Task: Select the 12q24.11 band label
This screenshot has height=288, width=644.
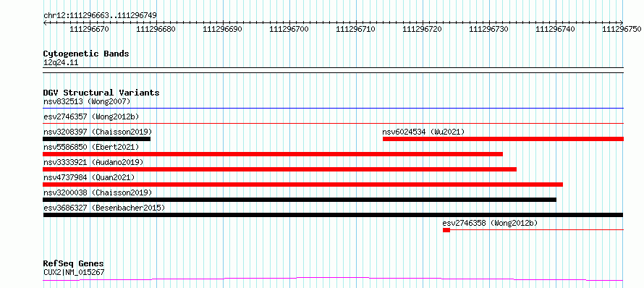Action: pos(61,63)
